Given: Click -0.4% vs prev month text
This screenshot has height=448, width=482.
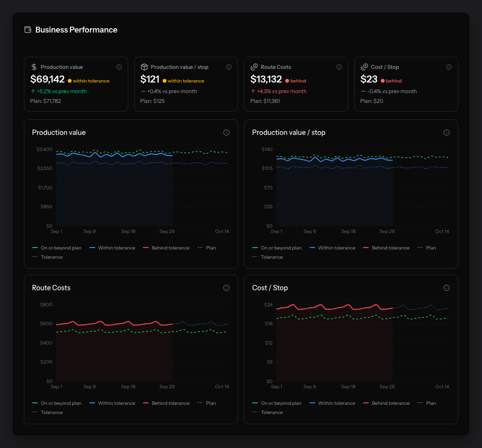Looking at the screenshot, I should [x=392, y=91].
